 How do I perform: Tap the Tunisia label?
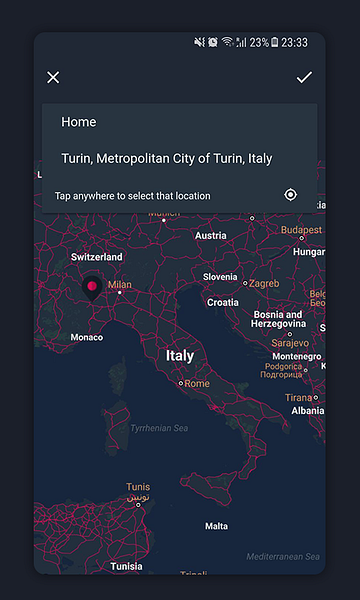pos(127,566)
